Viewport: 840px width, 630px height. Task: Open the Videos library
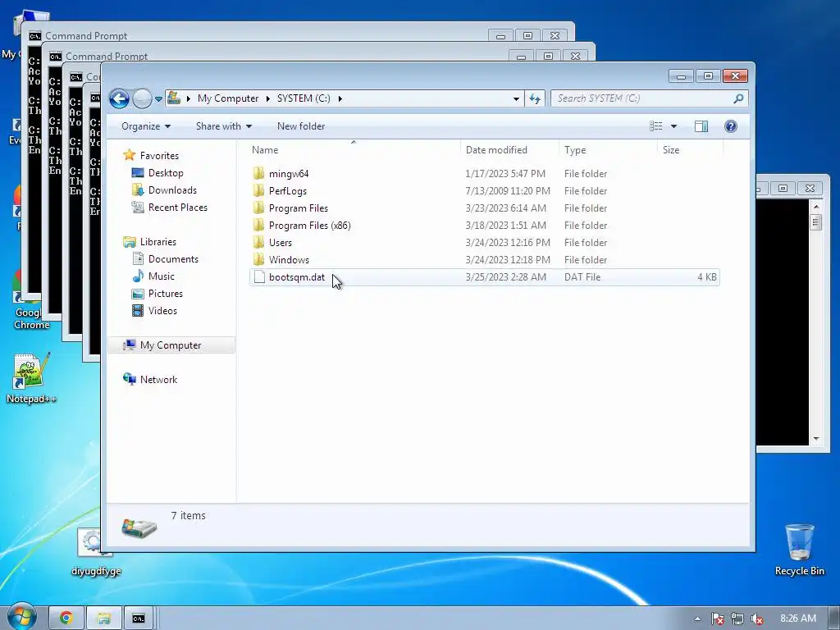click(162, 311)
